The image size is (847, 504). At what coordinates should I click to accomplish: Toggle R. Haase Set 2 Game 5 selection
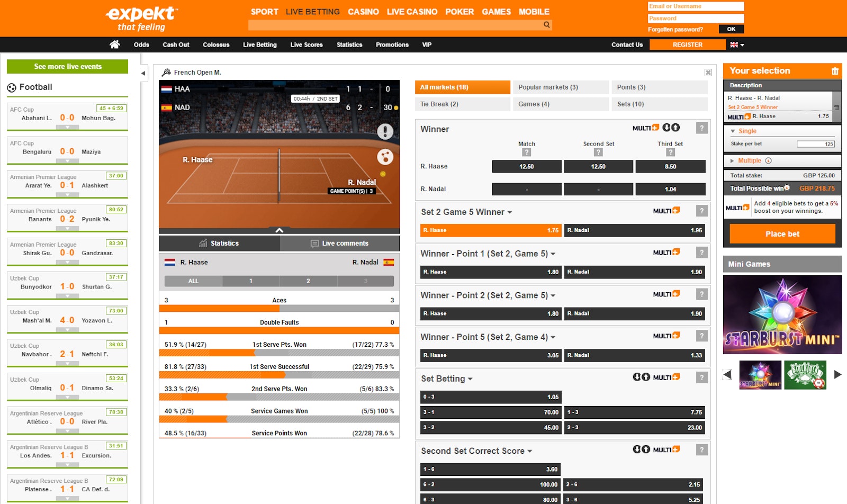[491, 230]
